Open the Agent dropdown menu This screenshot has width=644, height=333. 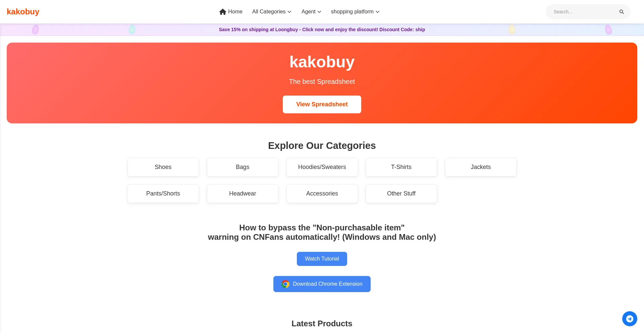point(311,12)
